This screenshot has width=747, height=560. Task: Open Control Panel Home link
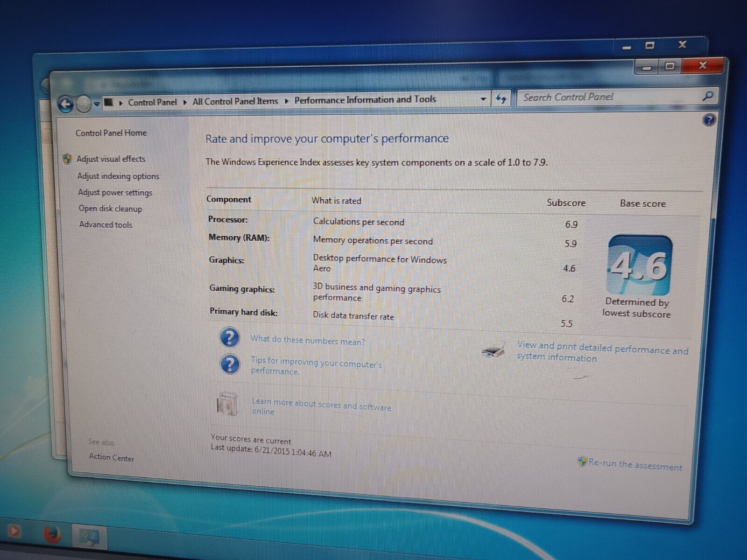tap(111, 133)
